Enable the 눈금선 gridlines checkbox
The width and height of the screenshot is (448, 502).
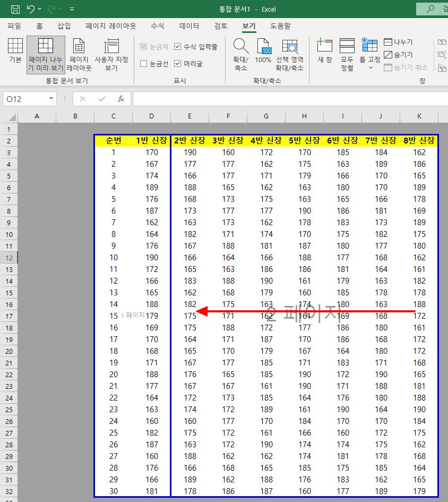pos(154,64)
